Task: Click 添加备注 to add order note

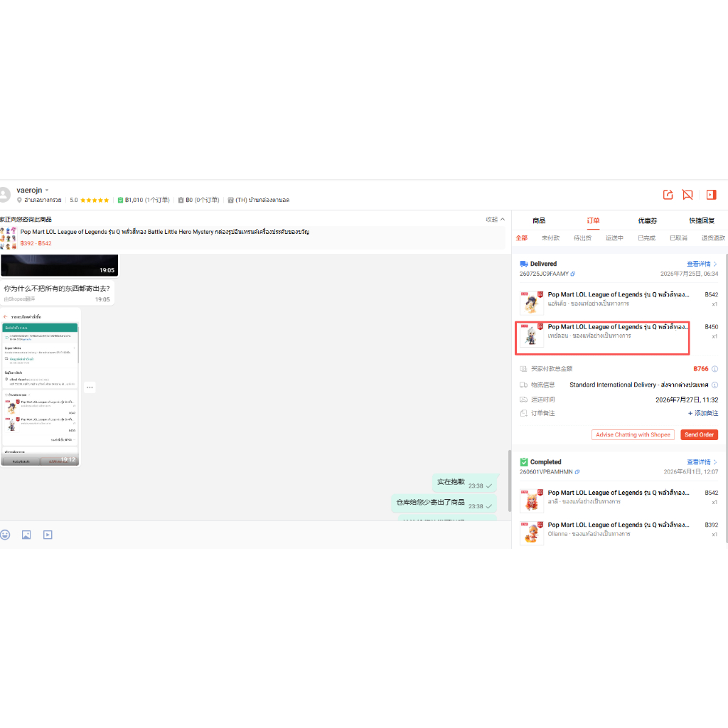Action: (703, 413)
